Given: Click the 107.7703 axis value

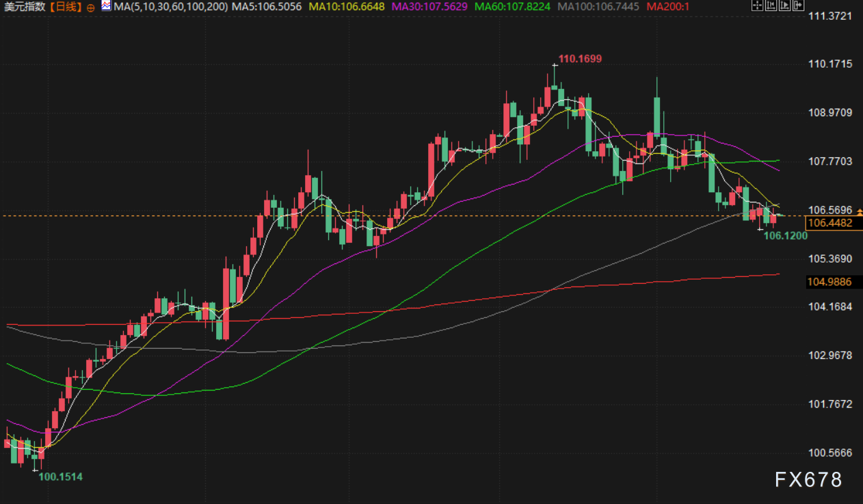Looking at the screenshot, I should (830, 161).
